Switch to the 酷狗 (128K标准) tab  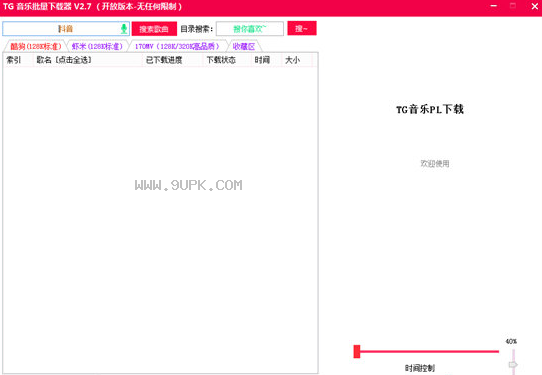(36, 46)
